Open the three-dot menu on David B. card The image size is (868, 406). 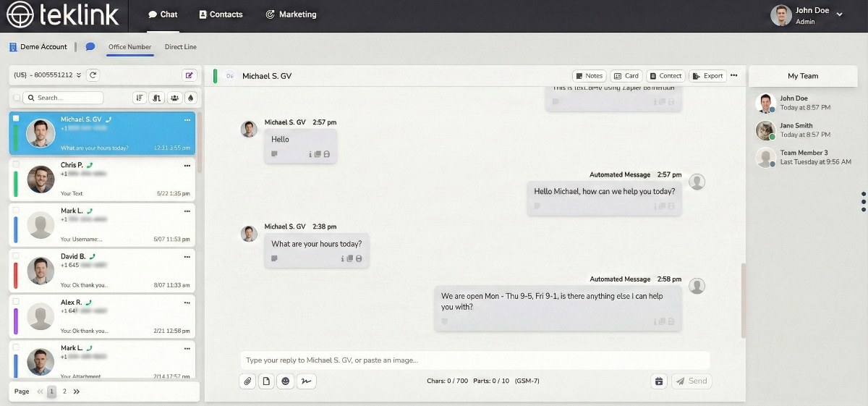187,256
